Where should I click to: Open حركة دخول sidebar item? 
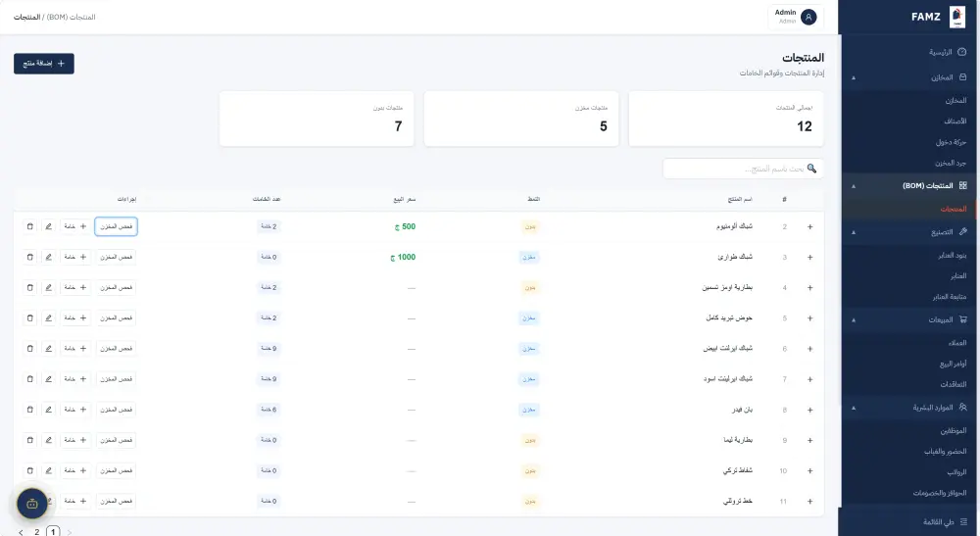[951, 142]
